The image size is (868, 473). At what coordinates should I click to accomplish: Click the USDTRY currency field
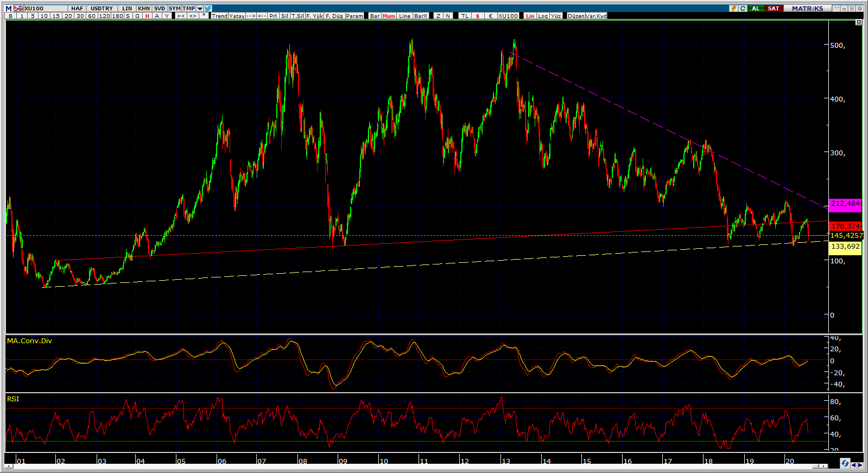102,9
